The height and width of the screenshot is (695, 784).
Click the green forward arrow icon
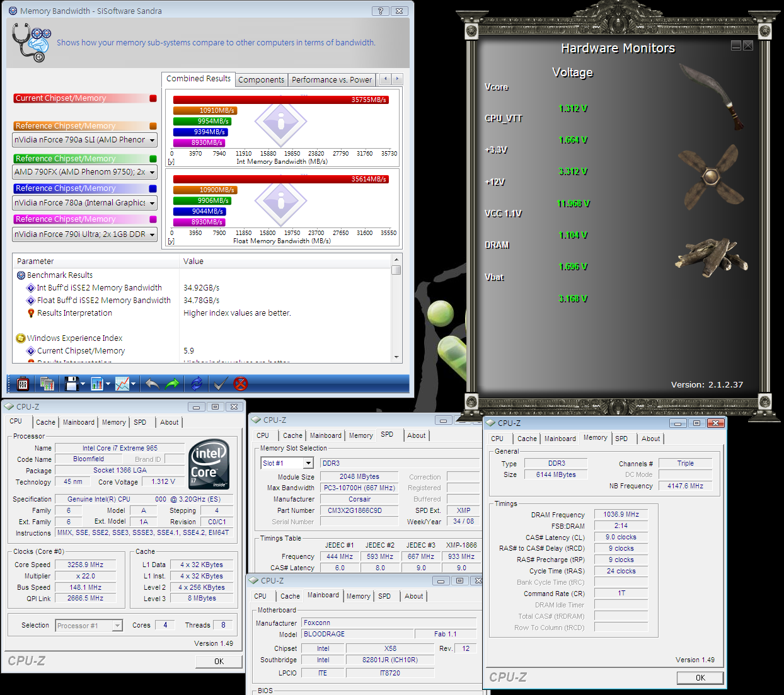[x=172, y=384]
